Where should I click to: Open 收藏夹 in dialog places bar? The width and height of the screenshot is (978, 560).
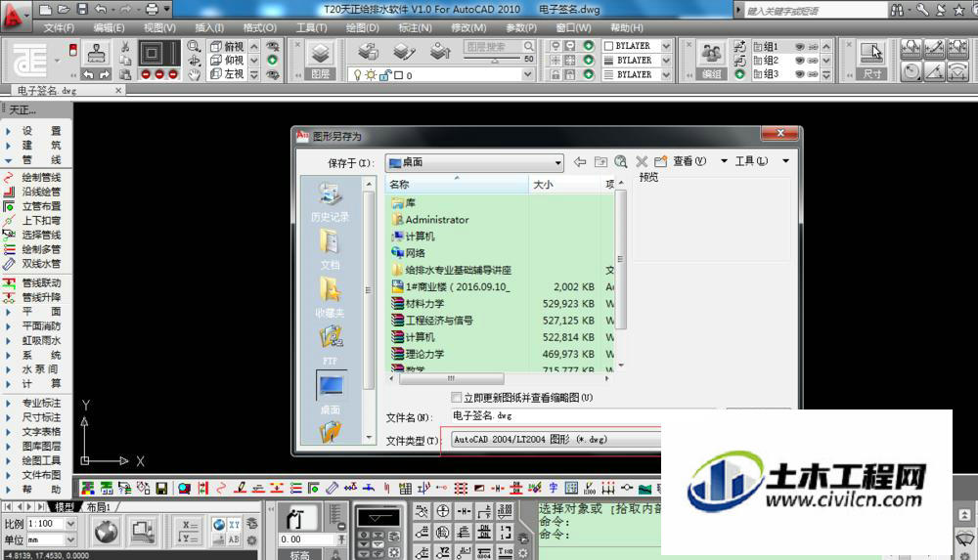[330, 297]
